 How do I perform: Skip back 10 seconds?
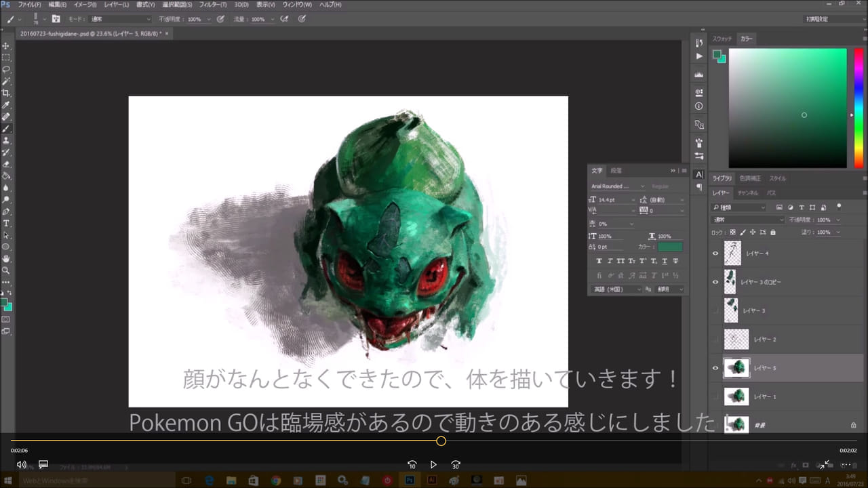pos(412,465)
